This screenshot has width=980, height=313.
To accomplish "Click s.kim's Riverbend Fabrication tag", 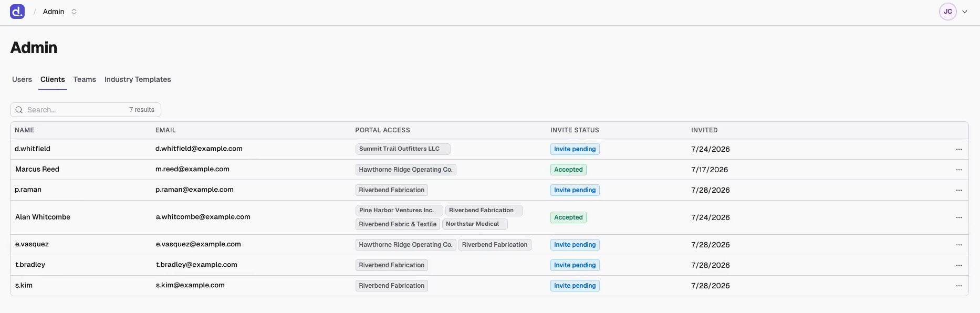I will pyautogui.click(x=391, y=286).
